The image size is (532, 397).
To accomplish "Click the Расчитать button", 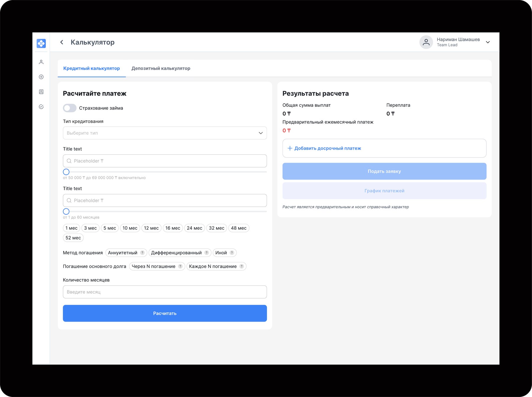I will click(165, 313).
